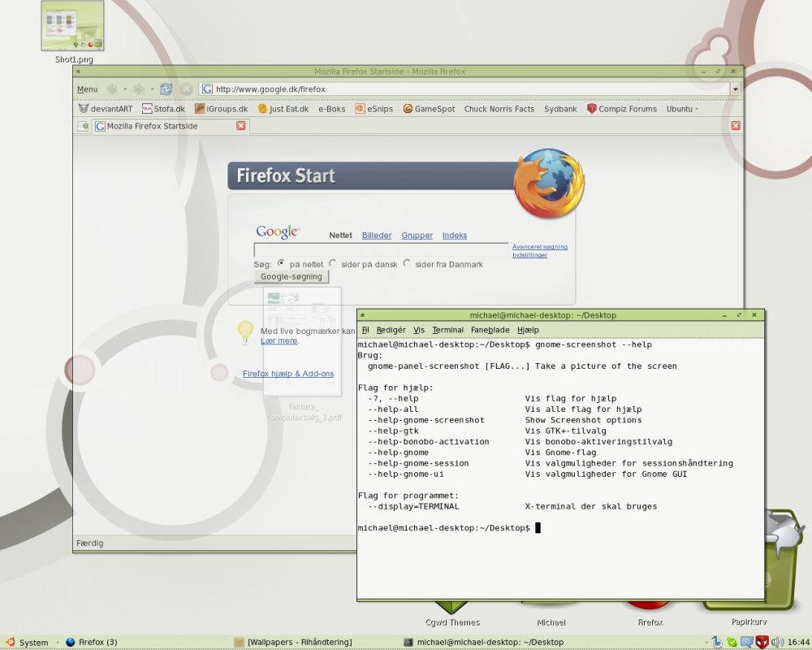This screenshot has height=650, width=812.
Task: Open the Just Eat.dk bookmark
Action: click(283, 109)
